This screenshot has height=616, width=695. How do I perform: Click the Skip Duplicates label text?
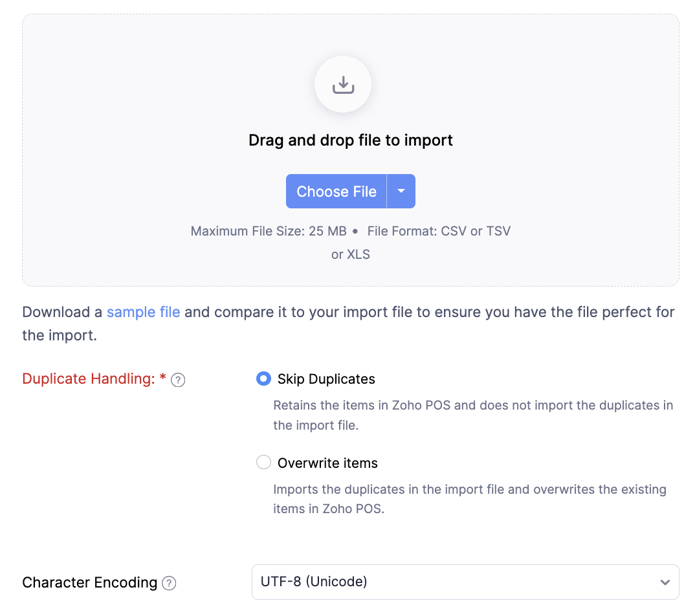pos(326,379)
